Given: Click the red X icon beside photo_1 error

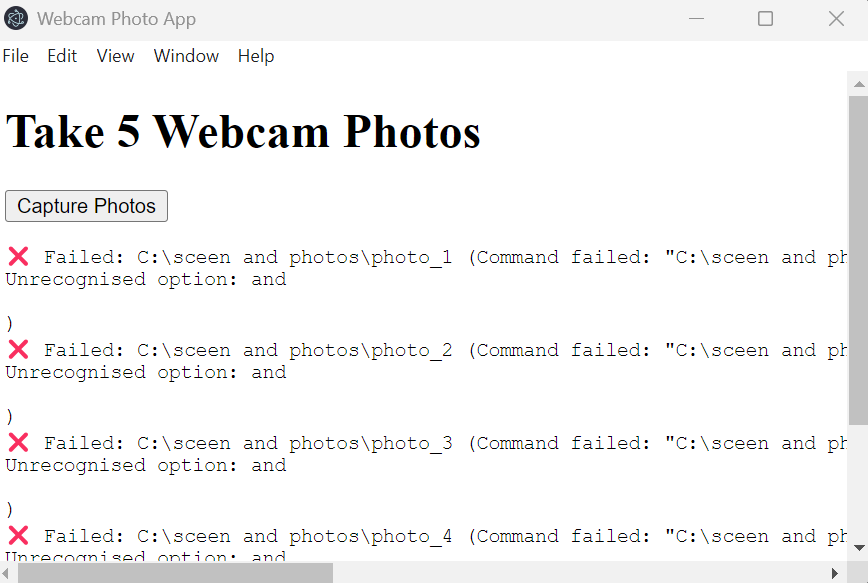Looking at the screenshot, I should coord(18,256).
